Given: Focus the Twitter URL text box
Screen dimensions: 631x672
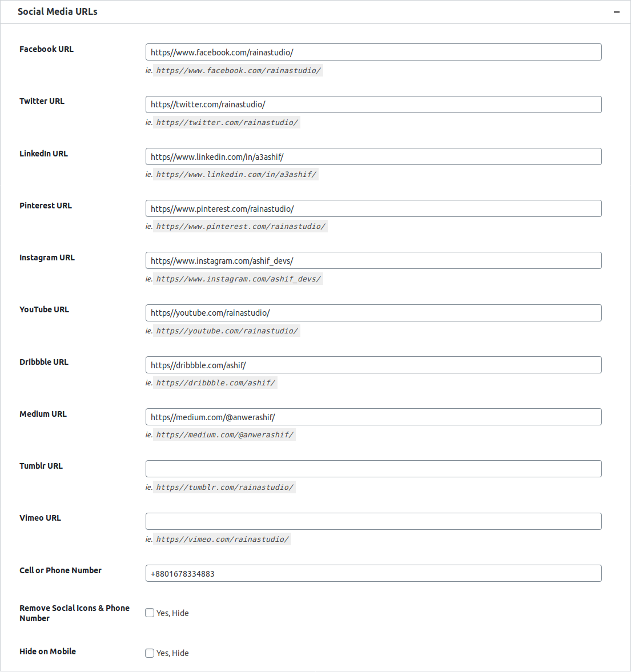Looking at the screenshot, I should pyautogui.click(x=373, y=104).
